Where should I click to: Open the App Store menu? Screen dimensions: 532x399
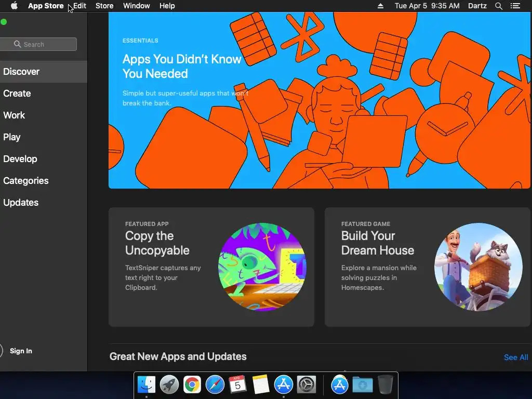[x=46, y=6]
